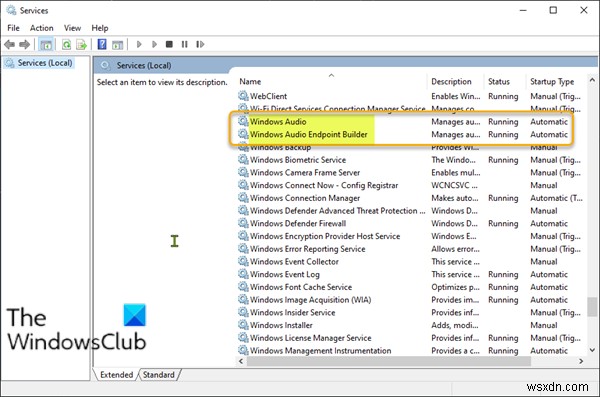Image resolution: width=600 pixels, height=397 pixels.
Task: Click the horizontal scrollbar left arrow
Action: tap(241, 361)
